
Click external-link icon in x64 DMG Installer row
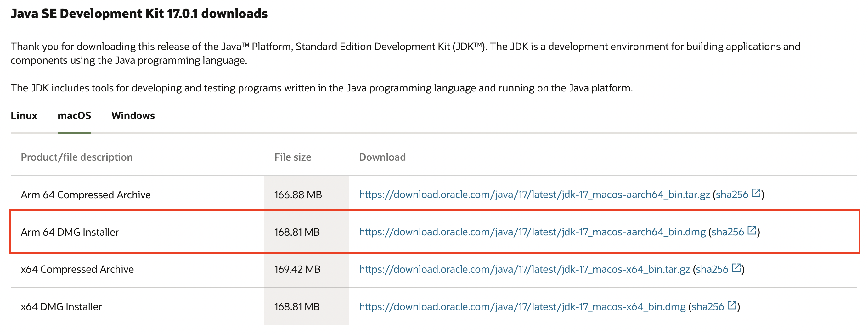[732, 305]
